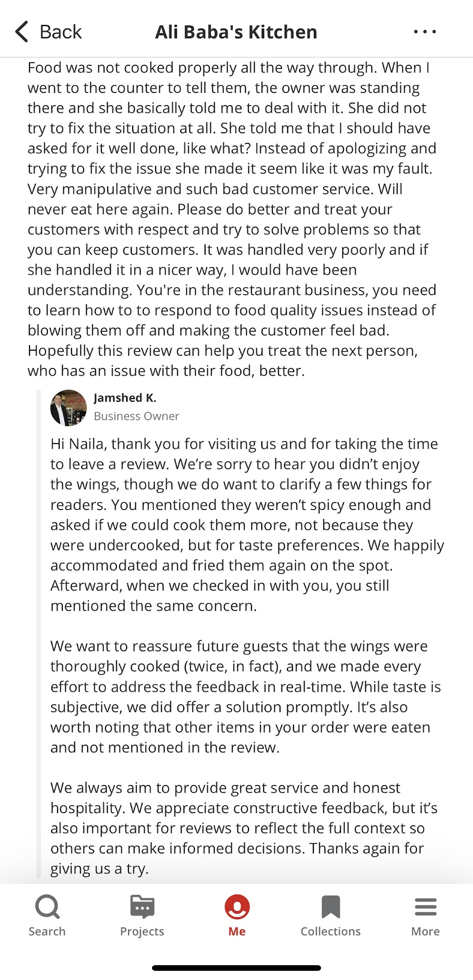Open the Collections tab label
This screenshot has width=473, height=980.
tap(331, 932)
